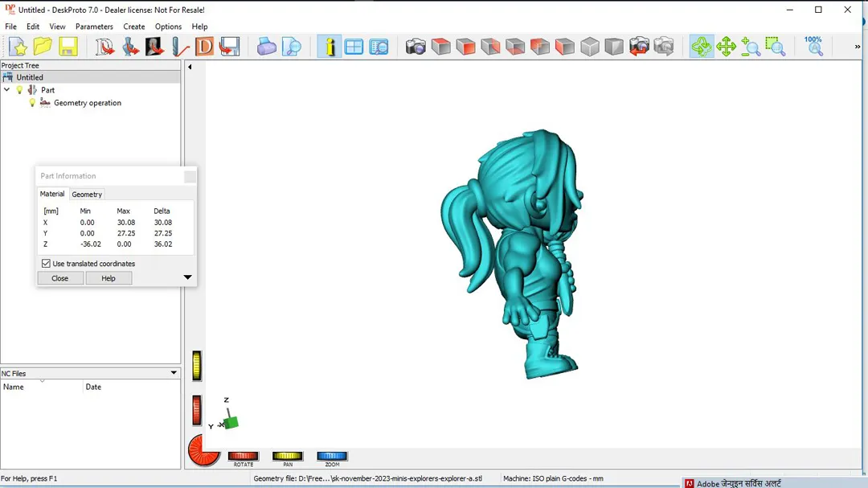Open the Create menu
The height and width of the screenshot is (488, 868).
pos(134,27)
